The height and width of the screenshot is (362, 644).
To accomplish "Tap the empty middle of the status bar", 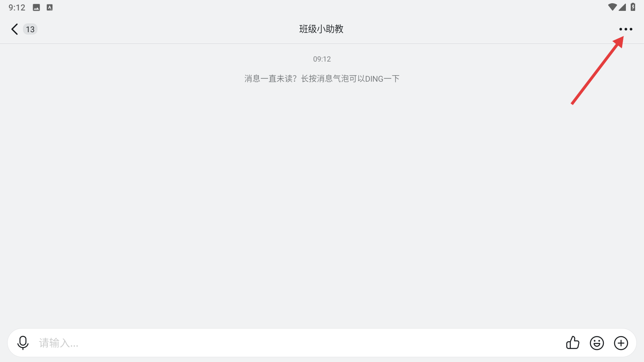I will click(x=322, y=7).
